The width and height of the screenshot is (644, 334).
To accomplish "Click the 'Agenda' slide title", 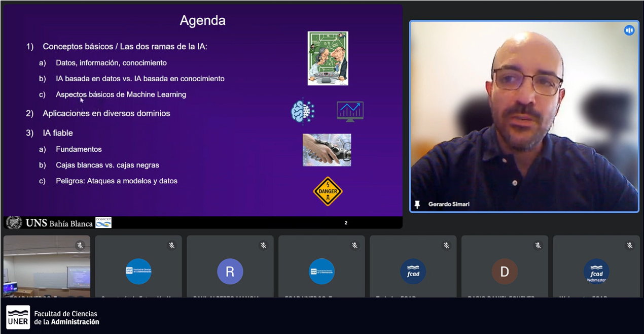I will (x=202, y=21).
